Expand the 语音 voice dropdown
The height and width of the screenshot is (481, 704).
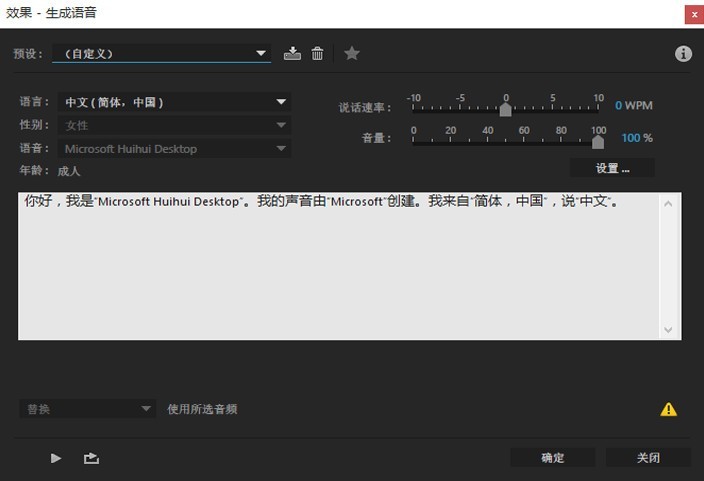pyautogui.click(x=174, y=149)
